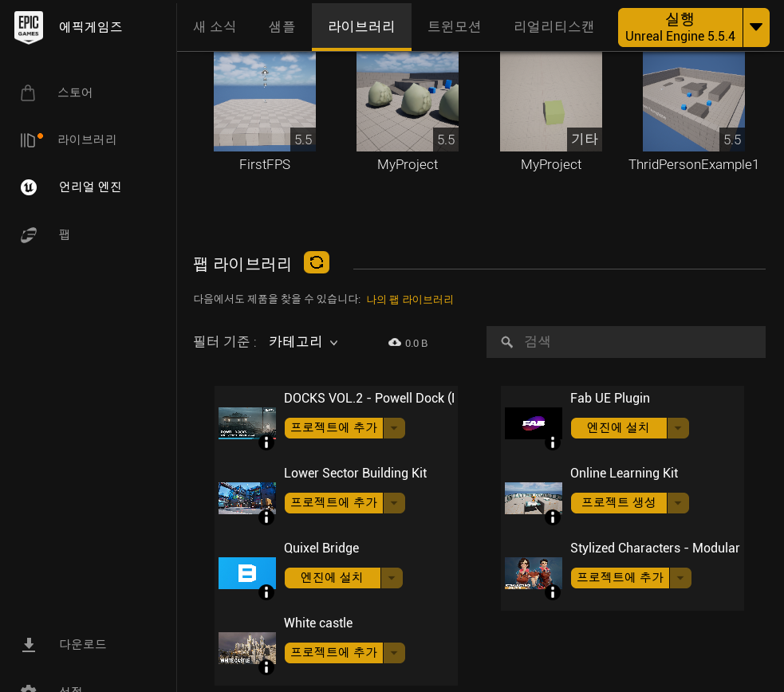Launch Unreal Engine 5.5.4 with 실행
Screen dimensions: 784x692
(680, 27)
